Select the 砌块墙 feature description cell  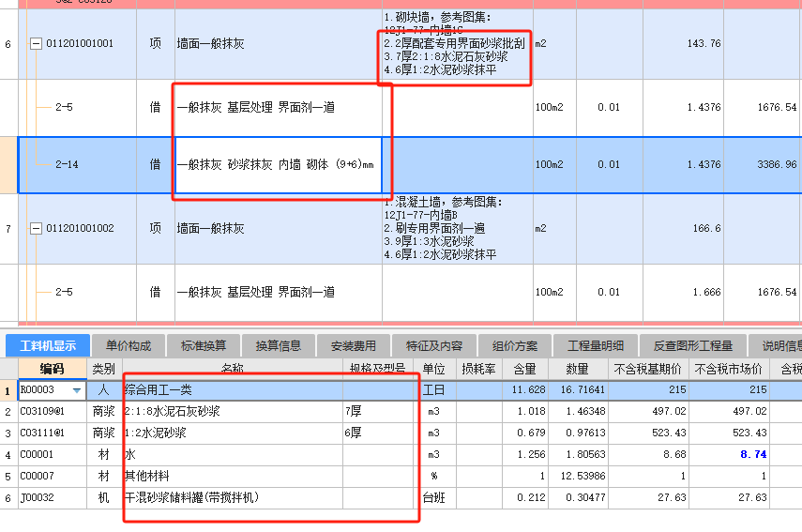point(457,43)
